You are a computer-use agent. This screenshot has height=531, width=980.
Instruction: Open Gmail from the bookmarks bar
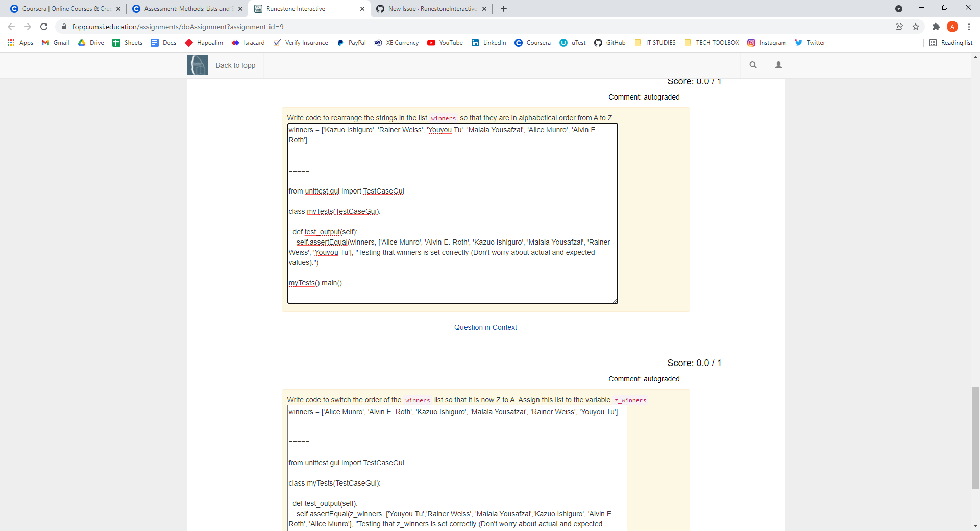click(x=55, y=43)
